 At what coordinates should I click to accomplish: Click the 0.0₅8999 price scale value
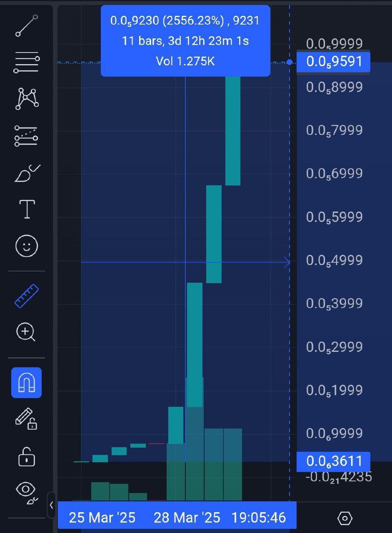coord(335,87)
